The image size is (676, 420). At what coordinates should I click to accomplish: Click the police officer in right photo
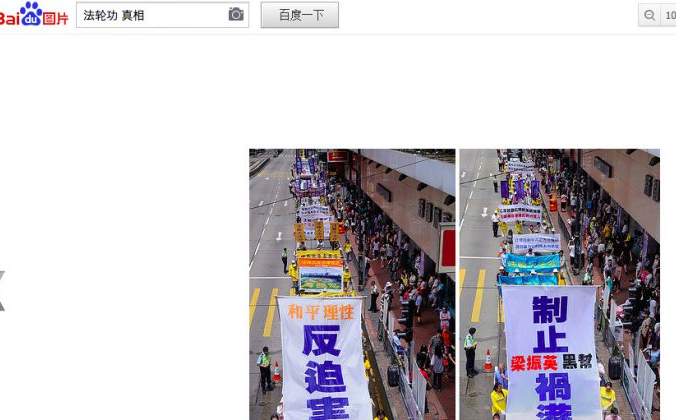(x=470, y=350)
